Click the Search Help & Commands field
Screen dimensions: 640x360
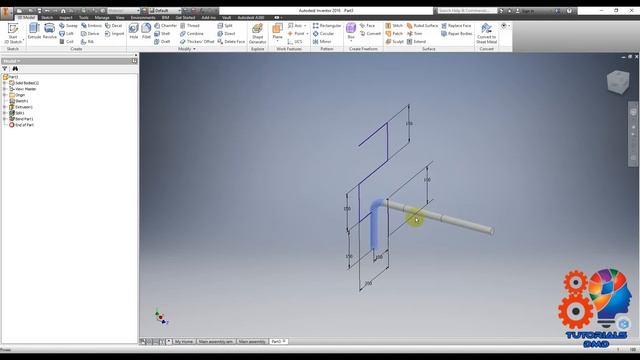pos(467,11)
